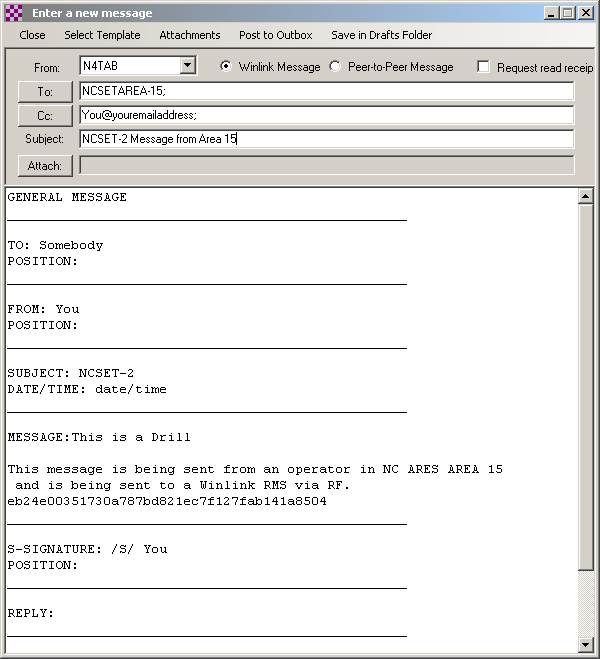
Task: Click the scrollbar down arrow
Action: click(x=585, y=644)
